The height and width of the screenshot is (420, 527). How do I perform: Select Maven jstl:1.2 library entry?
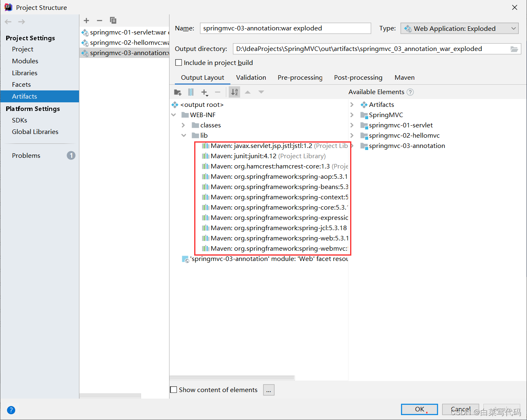tap(275, 146)
